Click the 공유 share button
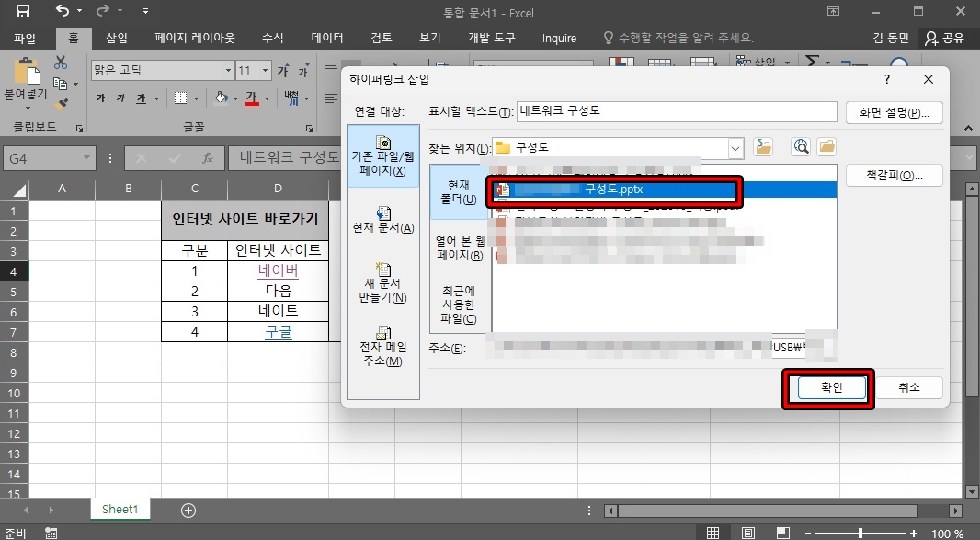980x540 pixels. [945, 38]
